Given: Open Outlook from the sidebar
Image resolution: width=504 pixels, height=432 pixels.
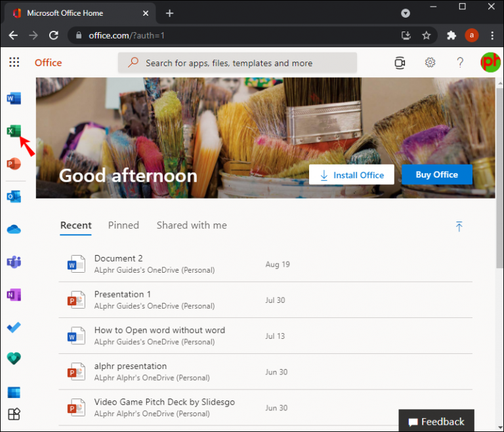Looking at the screenshot, I should [14, 197].
